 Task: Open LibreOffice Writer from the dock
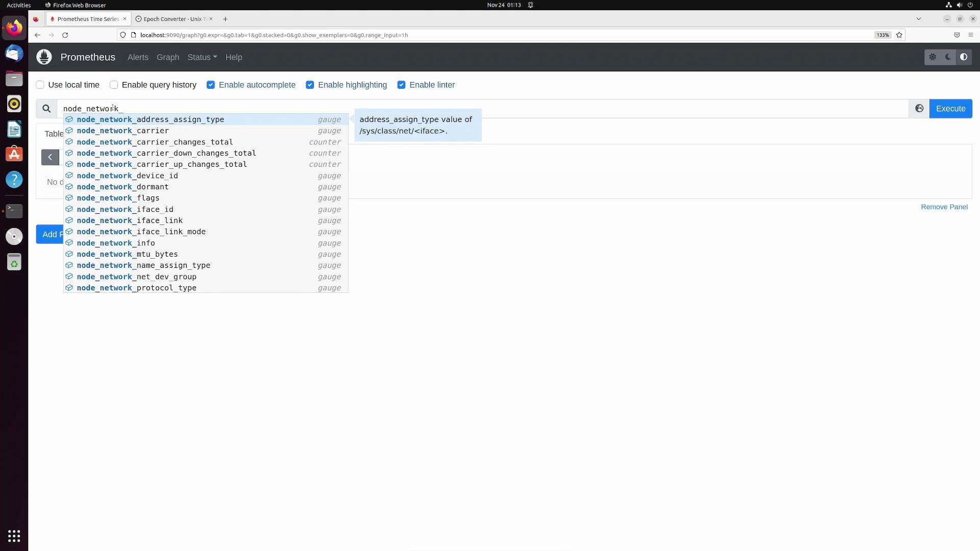(x=14, y=129)
